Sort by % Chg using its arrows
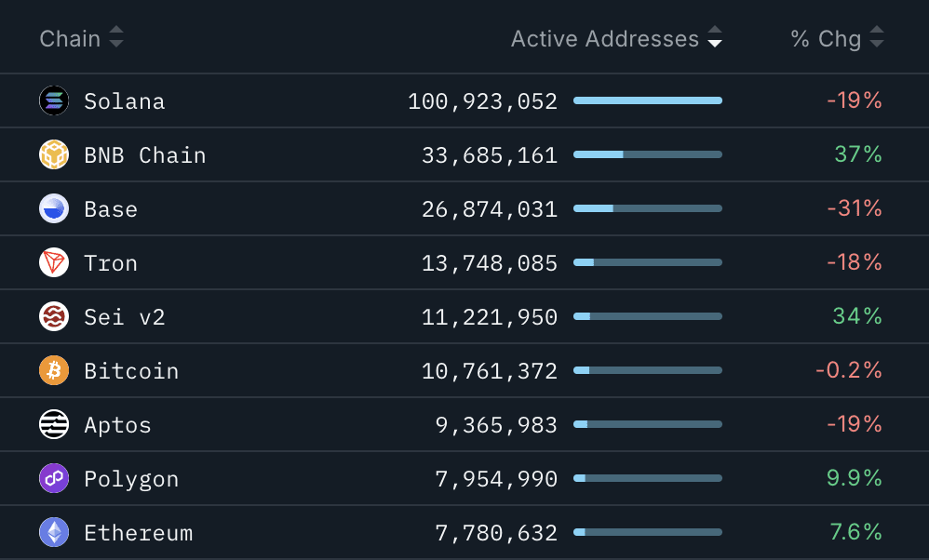This screenshot has height=560, width=929. [877, 36]
